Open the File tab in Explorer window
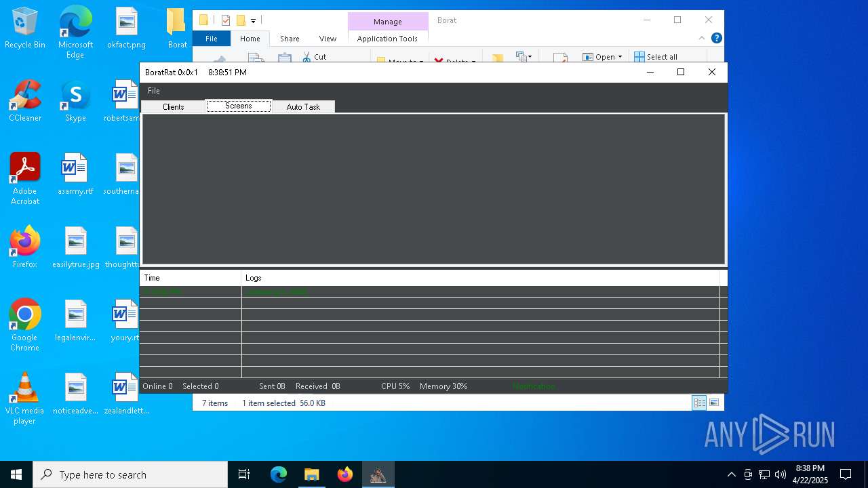Screen dimensions: 868x488 tap(212, 39)
